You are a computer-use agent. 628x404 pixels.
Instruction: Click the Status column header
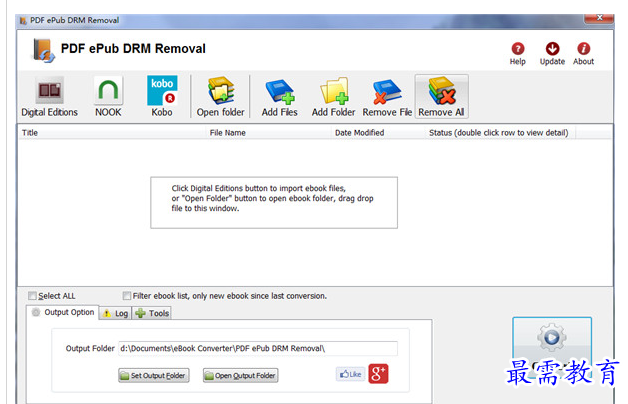499,133
